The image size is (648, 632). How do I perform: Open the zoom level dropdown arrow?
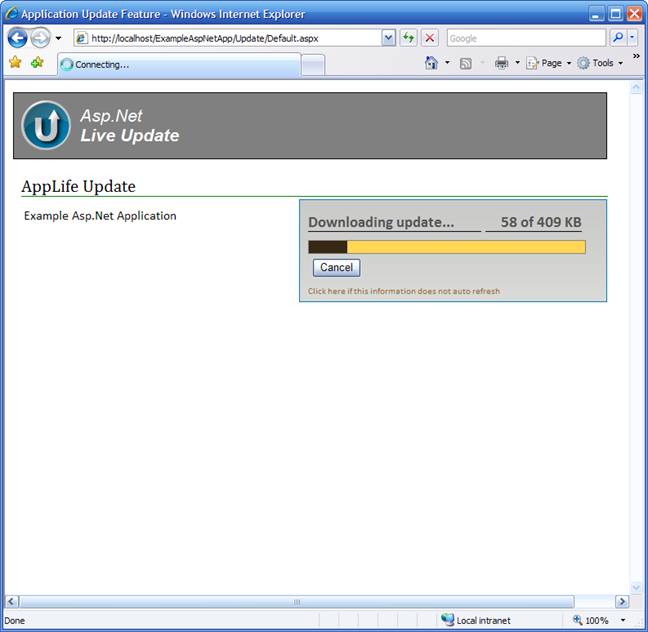(623, 620)
